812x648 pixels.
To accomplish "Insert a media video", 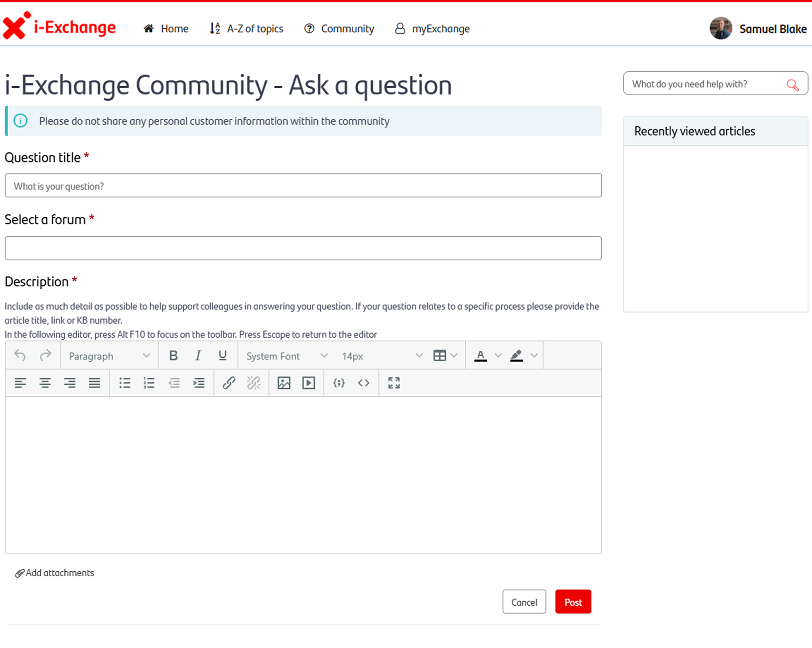I will click(x=309, y=383).
